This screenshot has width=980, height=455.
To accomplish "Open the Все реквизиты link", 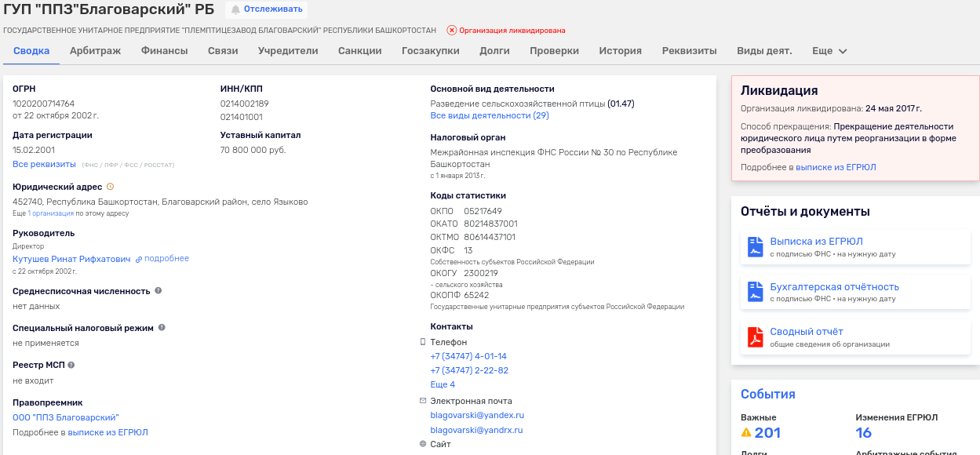I will 44,164.
